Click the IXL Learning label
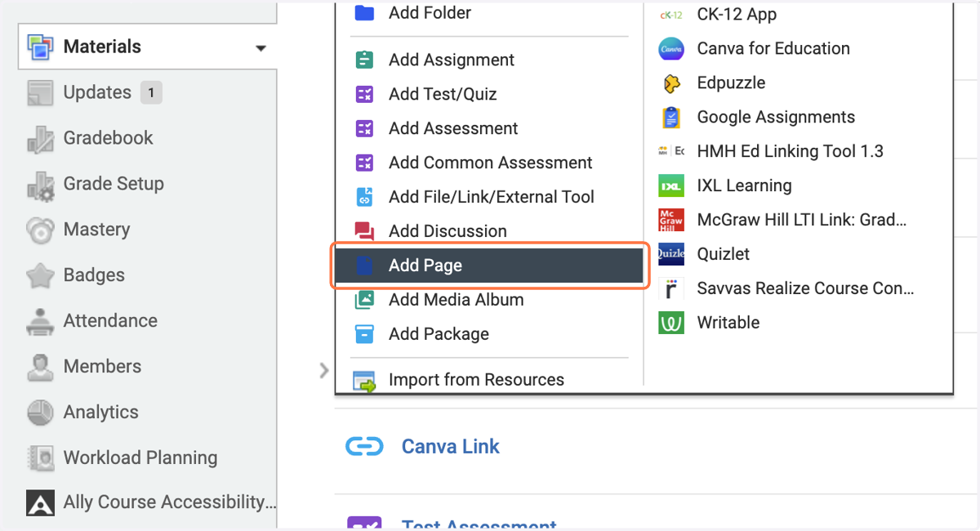Viewport: 980px width, 531px height. coord(744,185)
